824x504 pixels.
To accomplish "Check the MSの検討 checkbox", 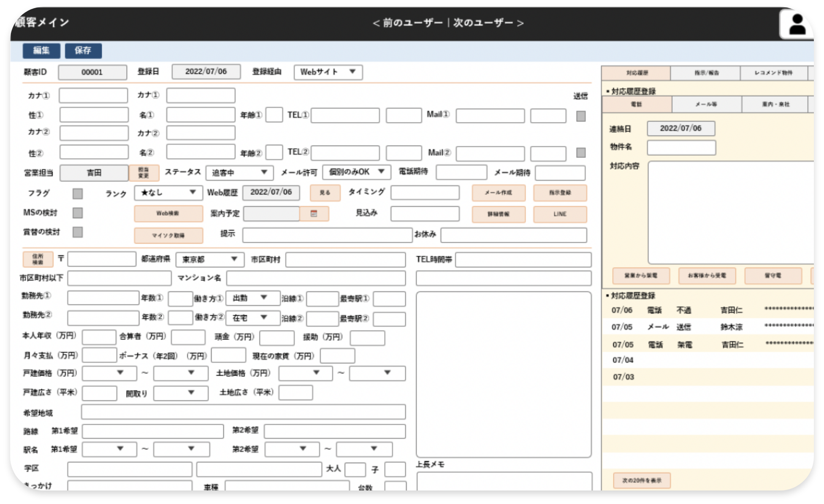I will 77,213.
